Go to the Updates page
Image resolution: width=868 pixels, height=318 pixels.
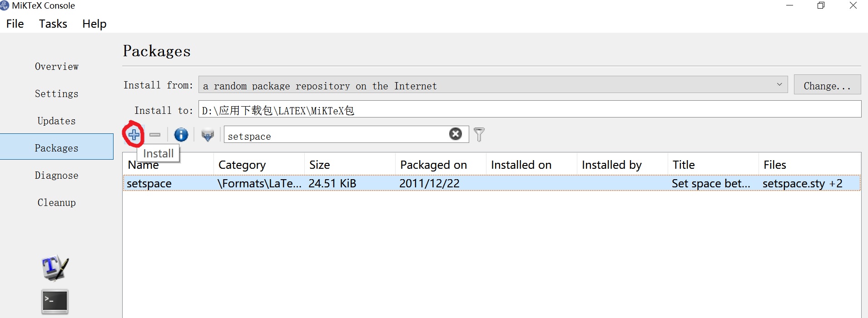pos(57,121)
